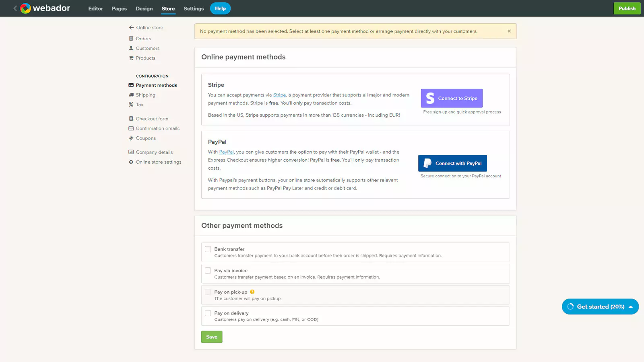Open Coupons page
The width and height of the screenshot is (644, 362).
(x=146, y=138)
